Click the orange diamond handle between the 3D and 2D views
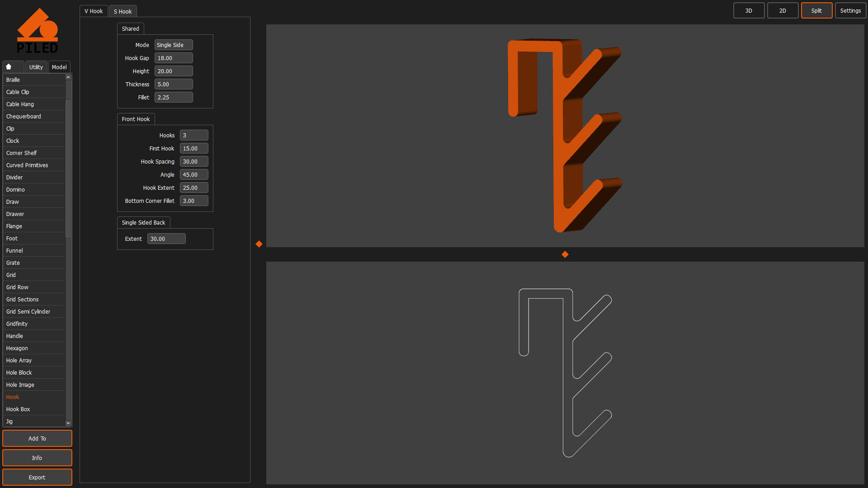Screen dimensions: 868x488 pyautogui.click(x=565, y=254)
